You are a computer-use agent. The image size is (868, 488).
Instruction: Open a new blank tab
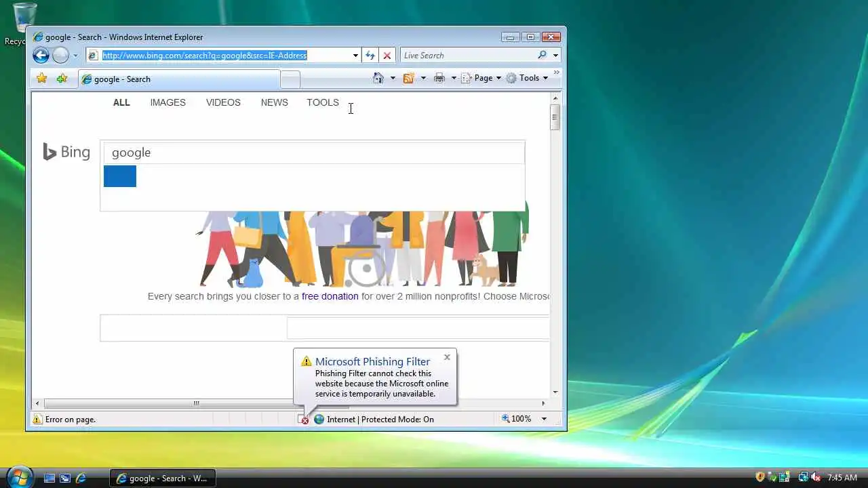290,80
